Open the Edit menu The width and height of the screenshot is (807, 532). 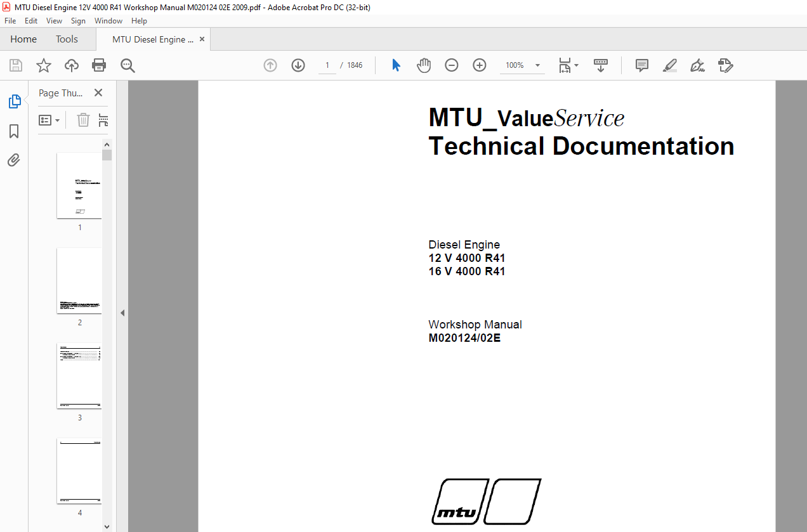click(x=31, y=21)
